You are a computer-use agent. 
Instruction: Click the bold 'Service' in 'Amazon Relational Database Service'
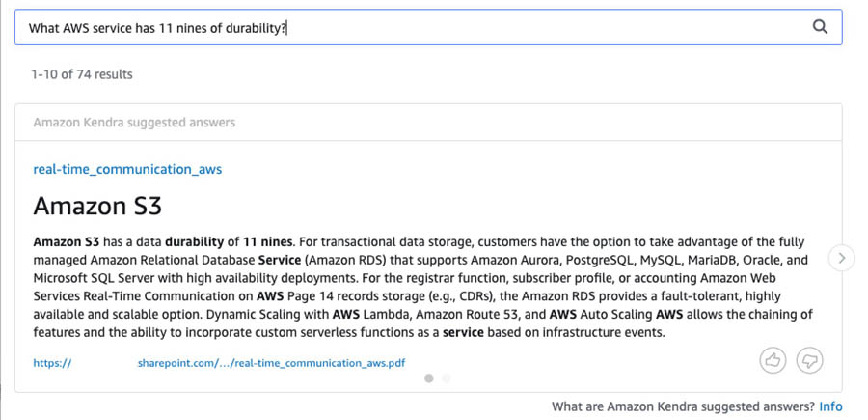(x=280, y=260)
